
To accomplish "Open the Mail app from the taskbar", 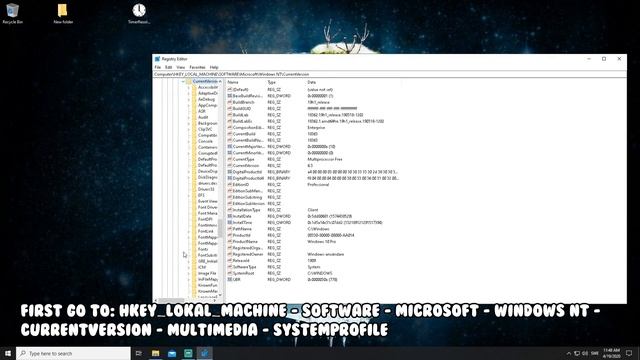I will pos(172,353).
